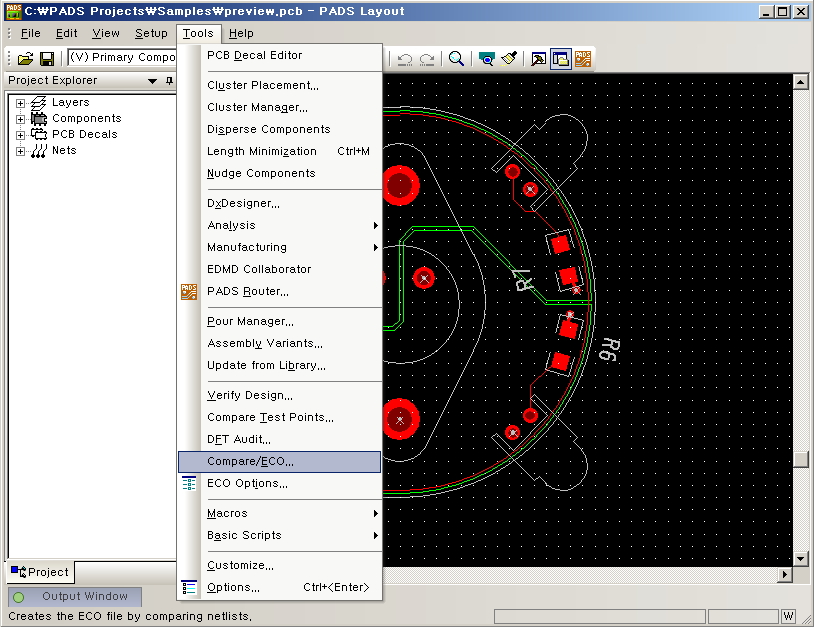814x627 pixels.
Task: Select the Zoom magnifier tool
Action: tap(456, 59)
